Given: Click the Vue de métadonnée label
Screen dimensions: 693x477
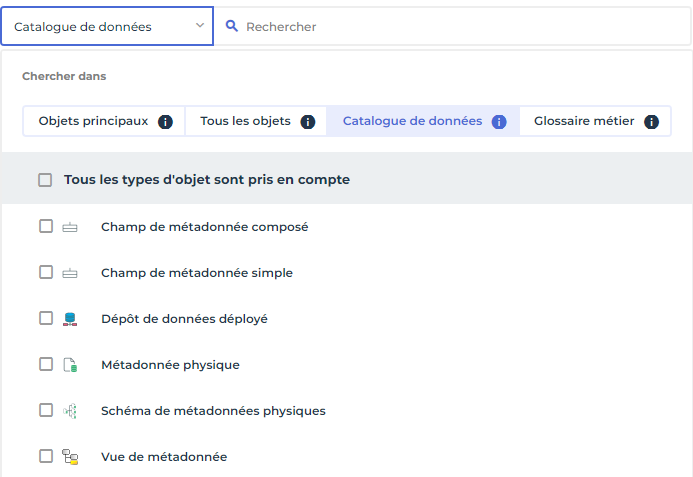Looking at the screenshot, I should click(x=164, y=457).
